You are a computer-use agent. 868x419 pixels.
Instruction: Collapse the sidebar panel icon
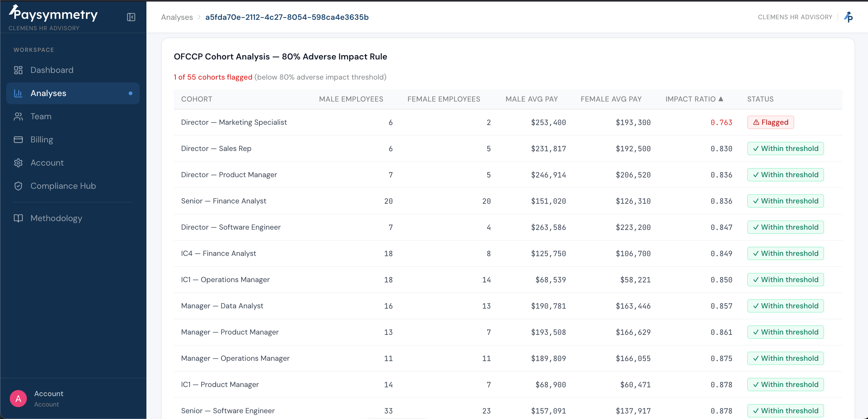[131, 17]
